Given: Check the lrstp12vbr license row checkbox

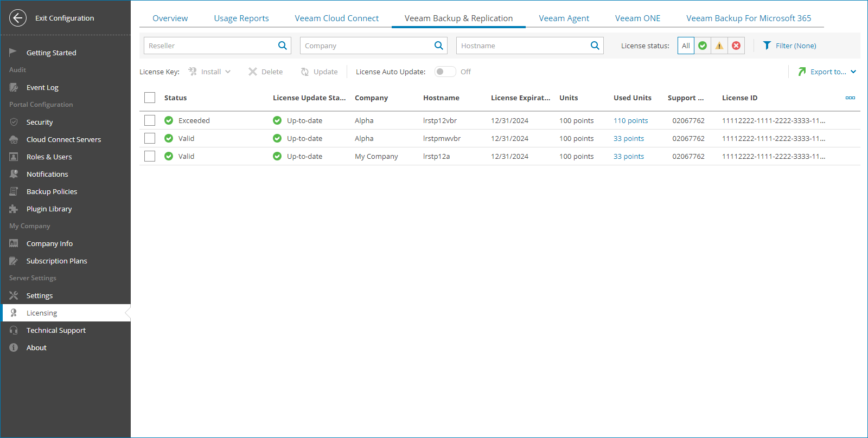Looking at the screenshot, I should click(150, 120).
